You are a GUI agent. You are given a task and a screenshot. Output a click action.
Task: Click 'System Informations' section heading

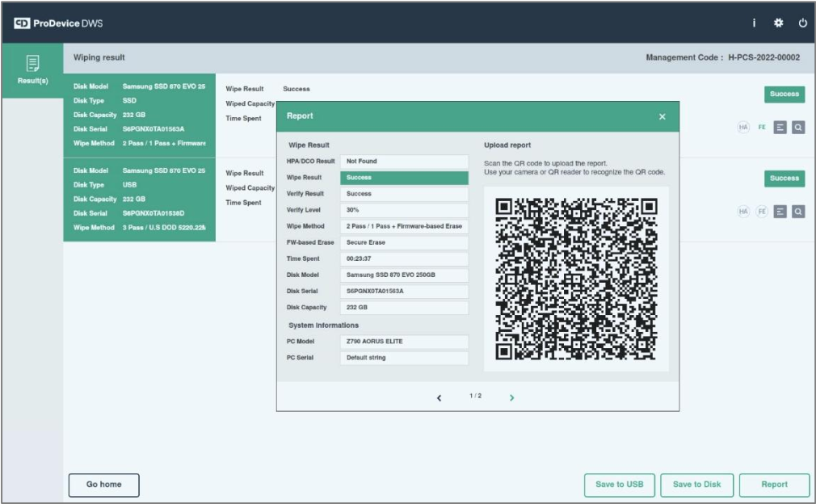(323, 325)
